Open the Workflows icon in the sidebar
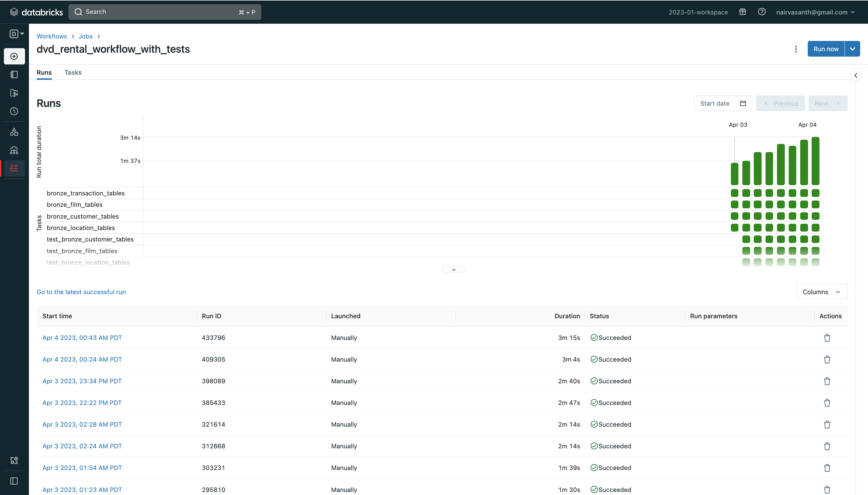 pos(14,168)
